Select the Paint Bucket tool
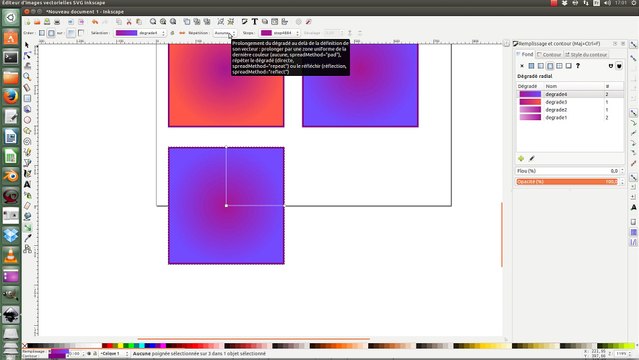 coord(27,216)
